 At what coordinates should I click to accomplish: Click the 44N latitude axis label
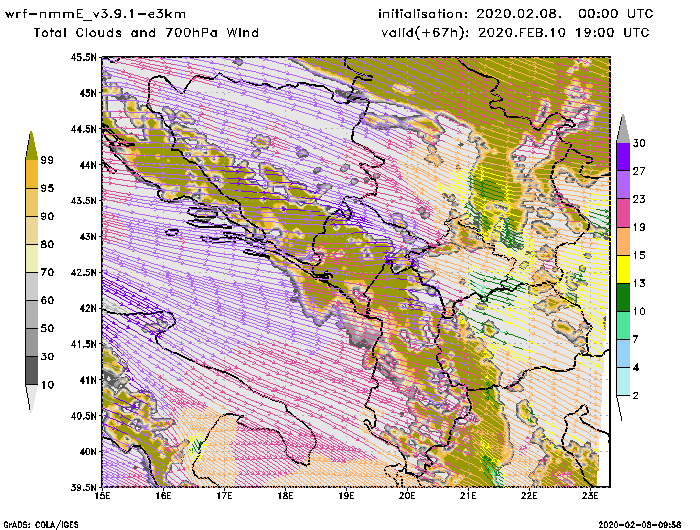[x=88, y=165]
